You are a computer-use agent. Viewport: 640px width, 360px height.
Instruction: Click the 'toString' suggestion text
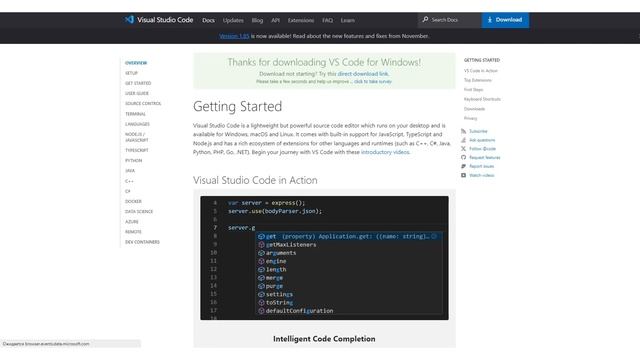tap(279, 302)
